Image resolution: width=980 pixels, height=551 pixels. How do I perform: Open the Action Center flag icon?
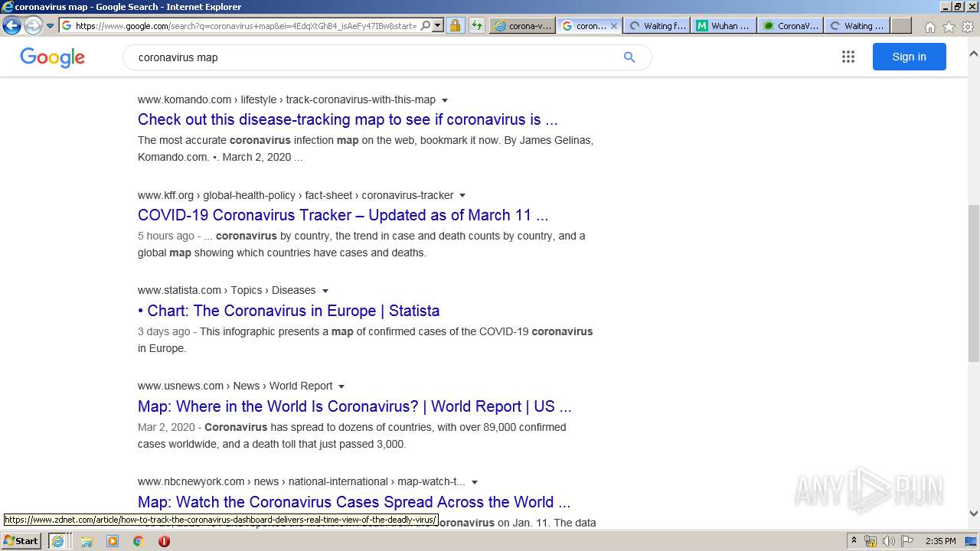(907, 541)
